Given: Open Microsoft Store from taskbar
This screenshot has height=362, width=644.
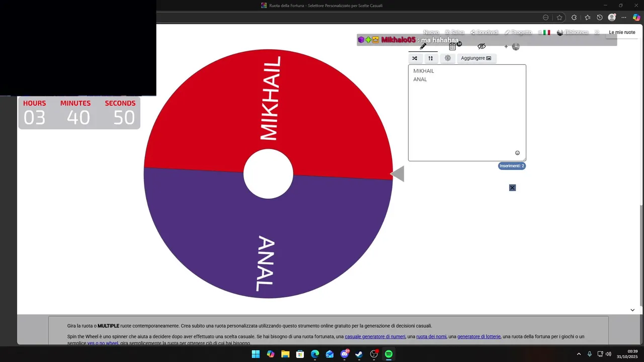Looking at the screenshot, I should (x=300, y=354).
